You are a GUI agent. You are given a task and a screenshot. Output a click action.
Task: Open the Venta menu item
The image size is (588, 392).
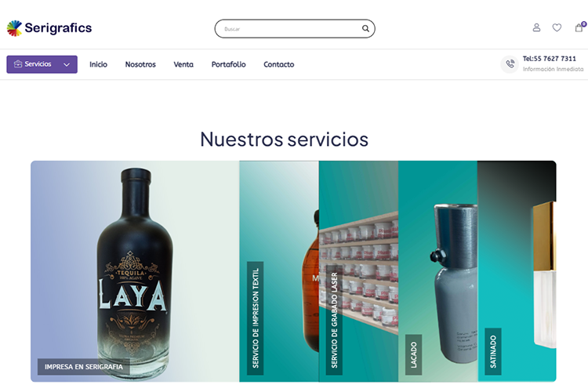[x=183, y=64]
